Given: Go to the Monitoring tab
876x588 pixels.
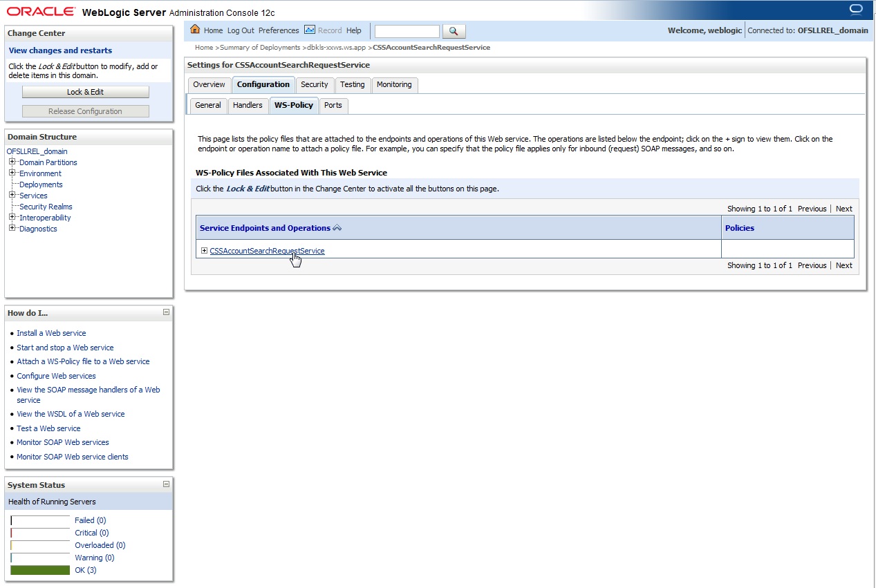Looking at the screenshot, I should [395, 84].
